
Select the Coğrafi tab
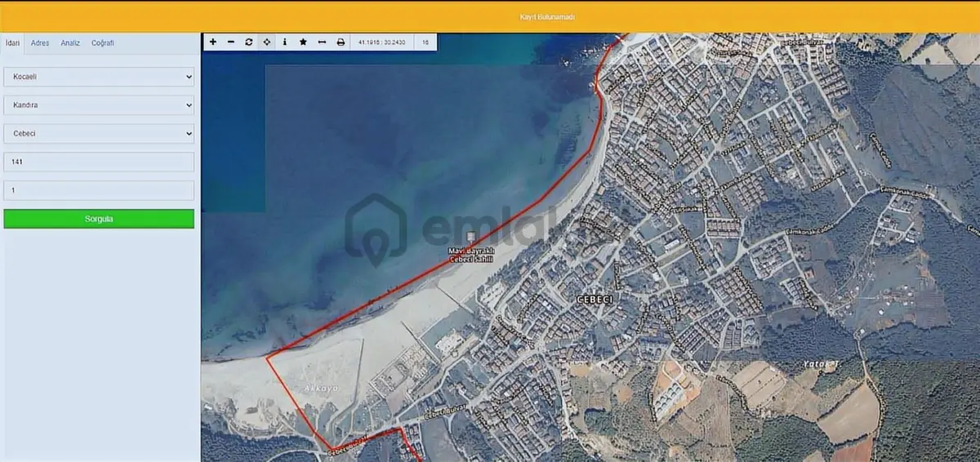(103, 43)
